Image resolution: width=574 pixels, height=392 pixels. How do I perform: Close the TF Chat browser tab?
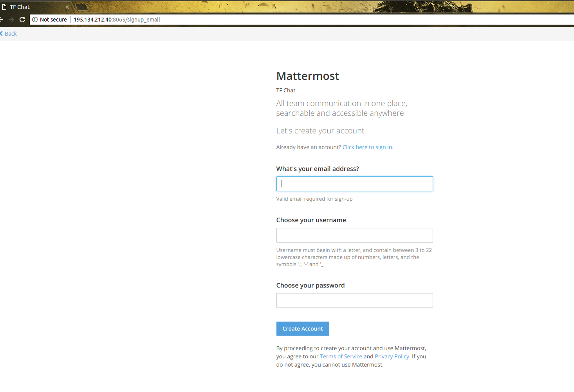67,7
